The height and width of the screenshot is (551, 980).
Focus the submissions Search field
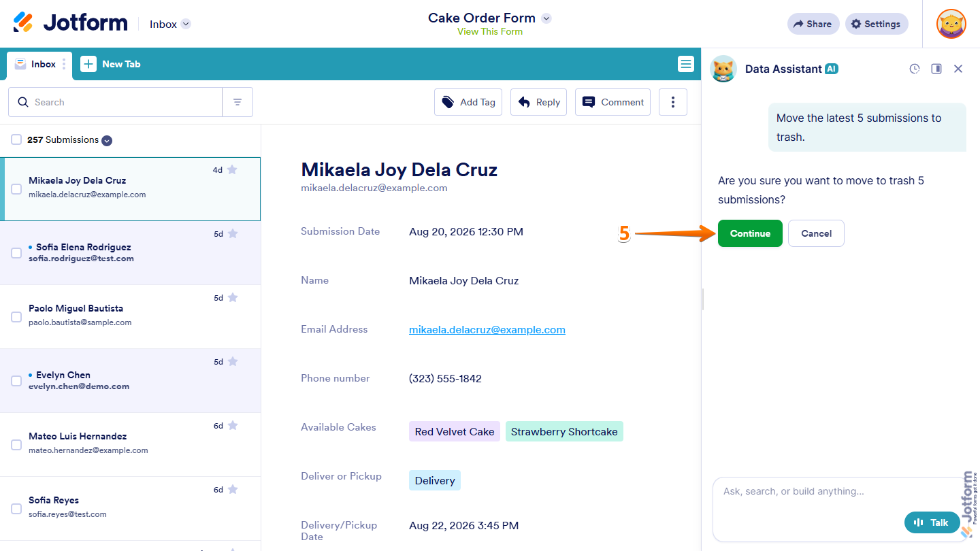coord(115,102)
